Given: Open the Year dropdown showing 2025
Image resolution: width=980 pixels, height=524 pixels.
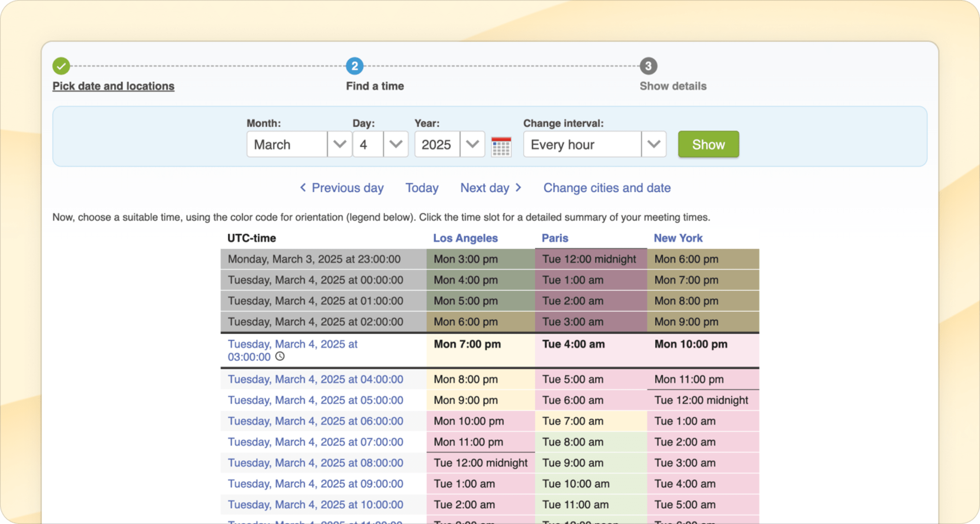Looking at the screenshot, I should pos(472,144).
